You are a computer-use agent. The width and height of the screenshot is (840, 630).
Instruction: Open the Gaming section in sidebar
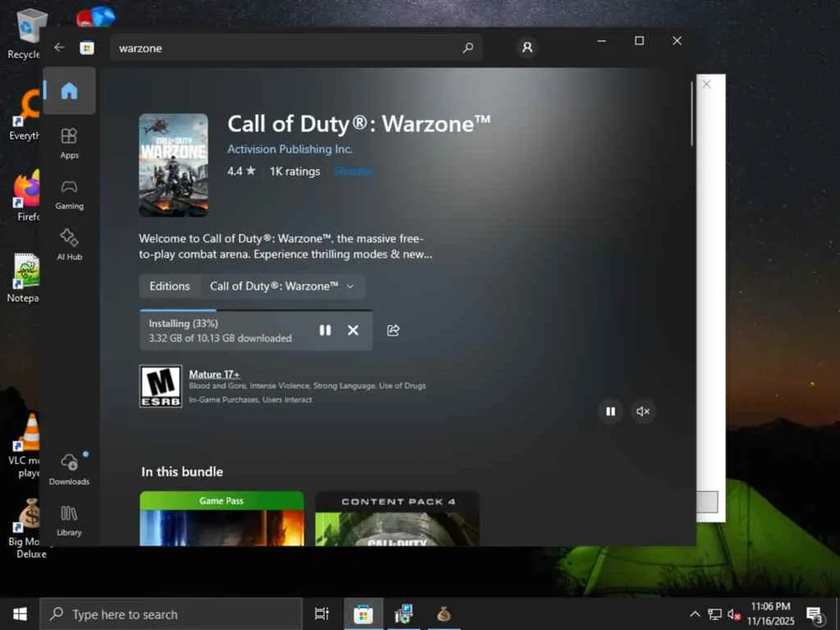69,195
